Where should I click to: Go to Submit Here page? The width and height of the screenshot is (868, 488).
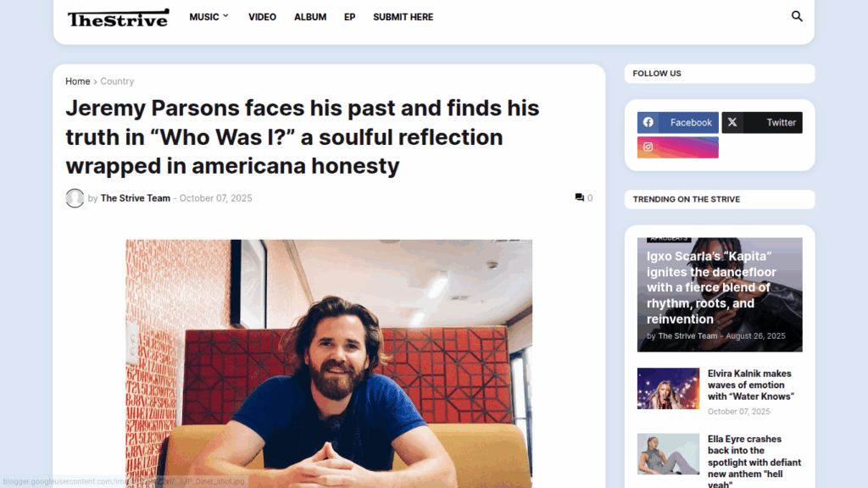(403, 17)
